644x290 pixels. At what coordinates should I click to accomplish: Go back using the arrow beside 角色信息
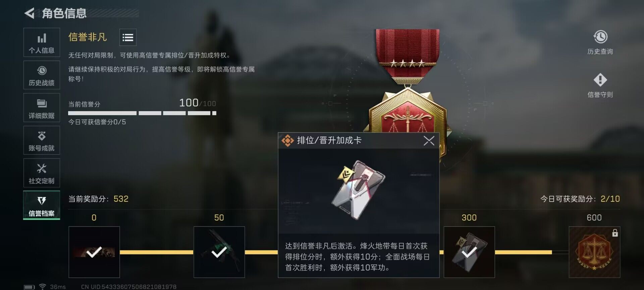pyautogui.click(x=30, y=13)
